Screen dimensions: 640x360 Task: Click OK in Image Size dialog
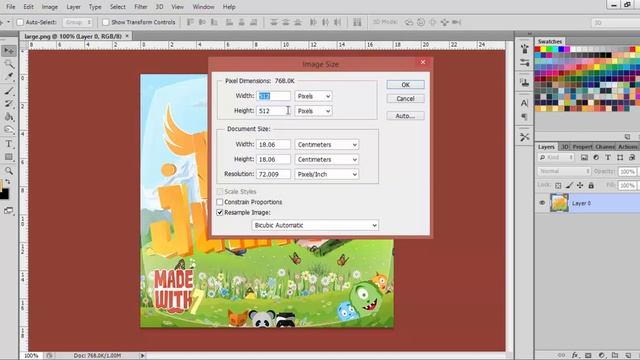click(405, 85)
